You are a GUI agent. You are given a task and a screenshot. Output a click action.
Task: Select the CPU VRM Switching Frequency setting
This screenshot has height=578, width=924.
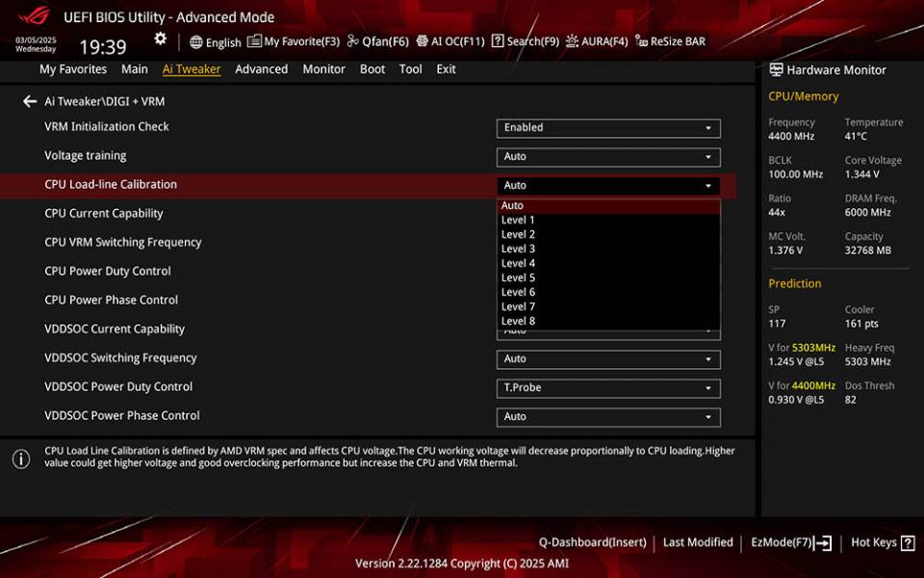pyautogui.click(x=122, y=243)
